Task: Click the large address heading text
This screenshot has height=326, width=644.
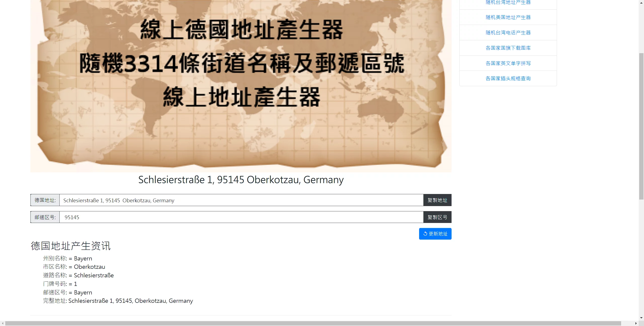Action: click(241, 180)
